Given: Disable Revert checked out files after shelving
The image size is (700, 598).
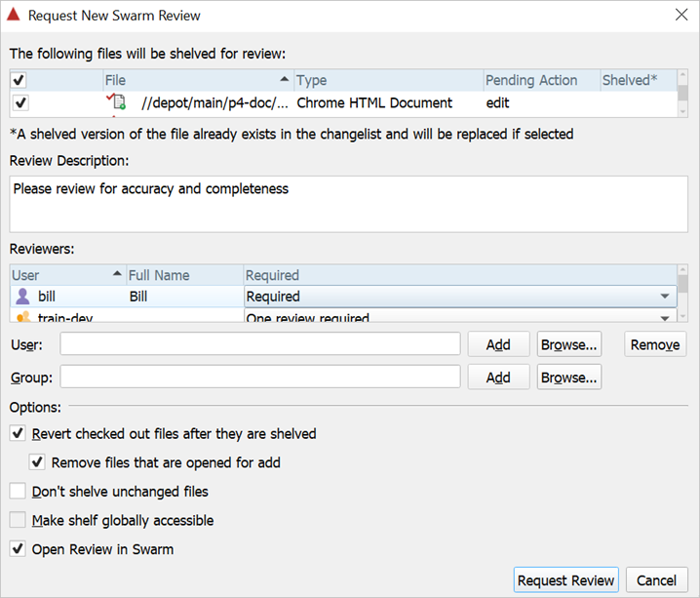Looking at the screenshot, I should (18, 433).
